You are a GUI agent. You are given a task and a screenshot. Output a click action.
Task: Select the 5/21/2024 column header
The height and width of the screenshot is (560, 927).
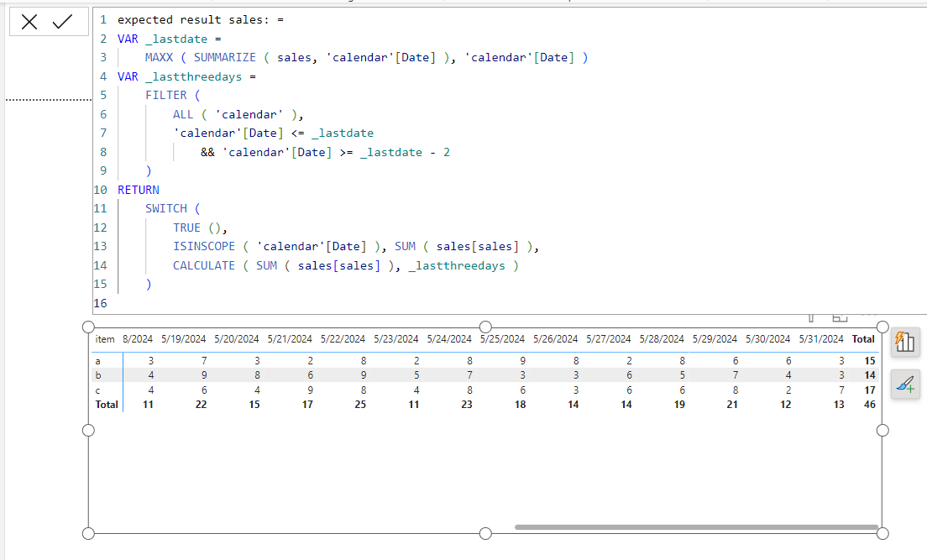pos(290,339)
